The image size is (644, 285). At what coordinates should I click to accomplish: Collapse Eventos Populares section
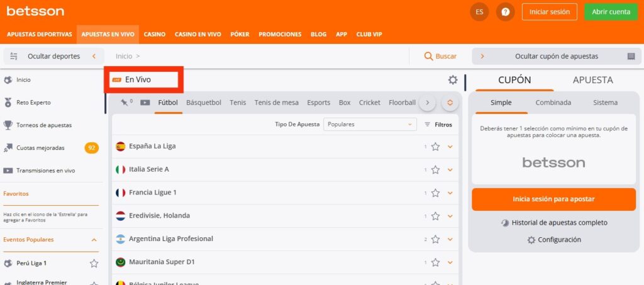pos(94,240)
